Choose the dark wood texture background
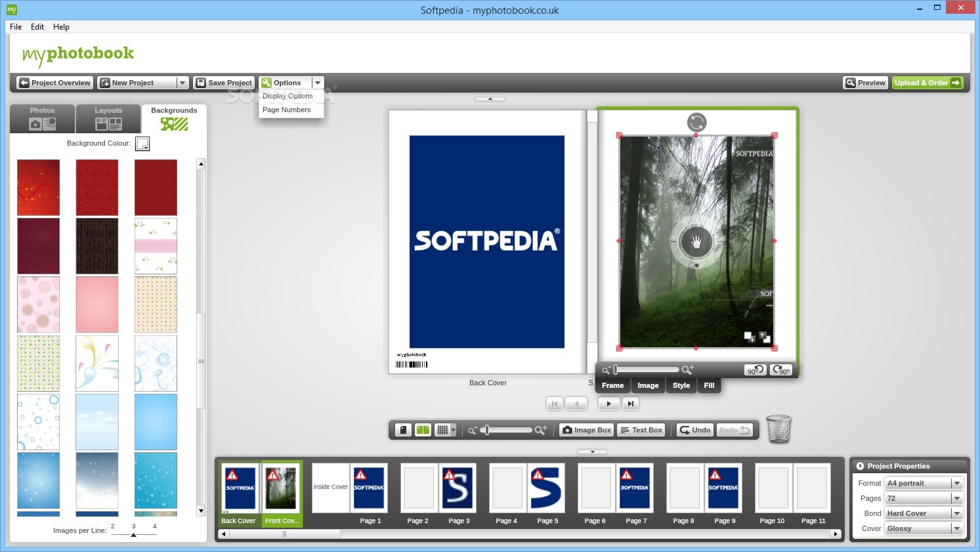The height and width of the screenshot is (552, 980). pos(97,246)
